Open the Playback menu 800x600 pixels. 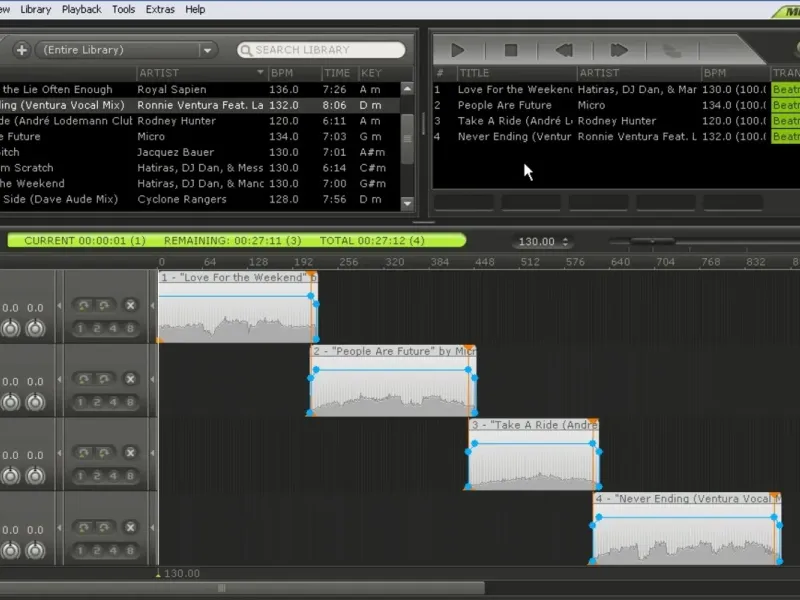(x=81, y=9)
